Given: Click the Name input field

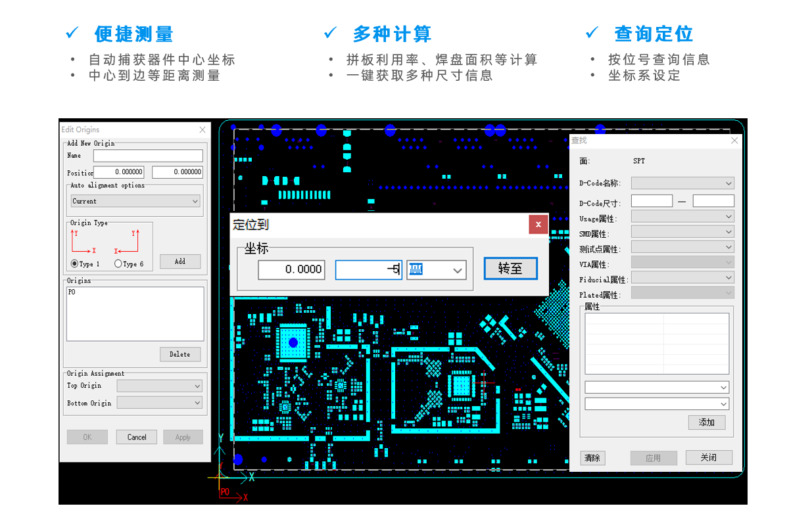Looking at the screenshot, I should point(148,156).
